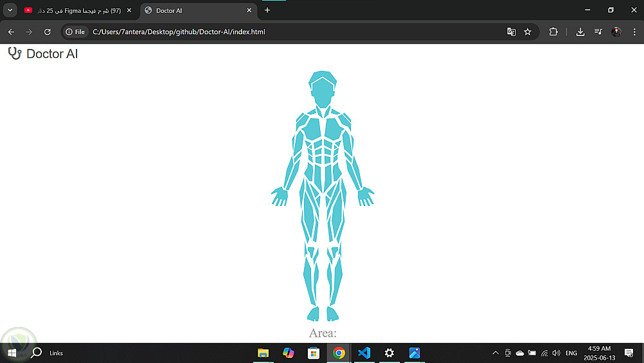Open Visual Studio Code from the taskbar
Screen dimensions: 644x363
tap(364, 353)
